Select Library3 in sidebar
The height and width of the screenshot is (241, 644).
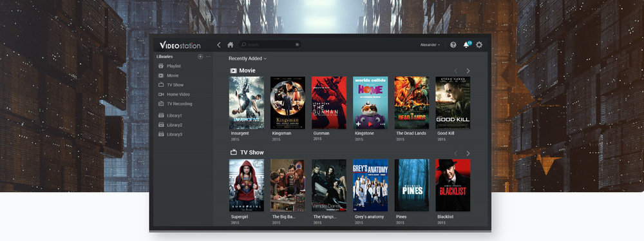pyautogui.click(x=175, y=135)
